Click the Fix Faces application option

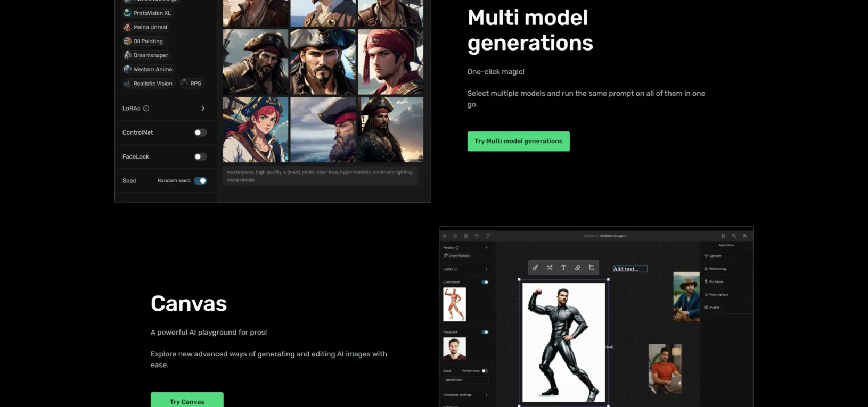[714, 281]
